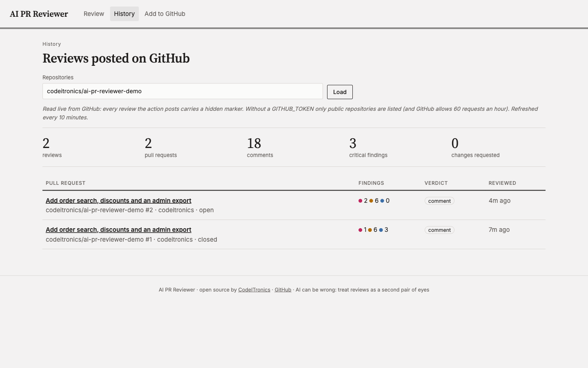The height and width of the screenshot is (368, 588).
Task: Click the AI PR Reviewer site title
Action: click(39, 14)
